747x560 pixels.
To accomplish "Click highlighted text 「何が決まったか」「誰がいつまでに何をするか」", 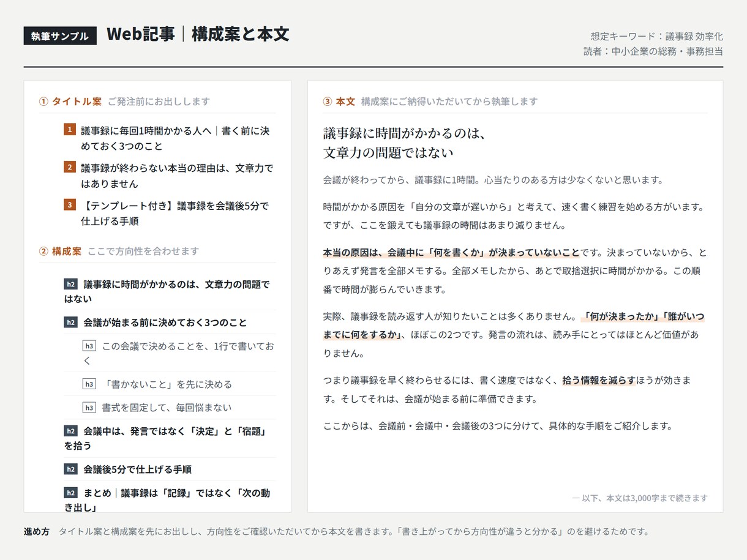I will (514, 326).
